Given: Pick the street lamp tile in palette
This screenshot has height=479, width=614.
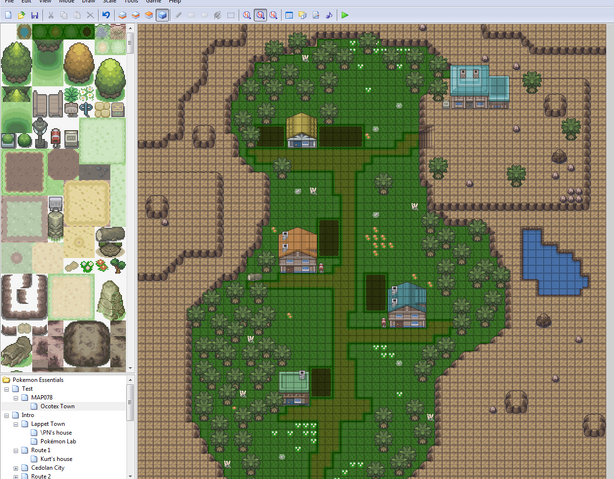Looking at the screenshot, I should coord(40,132).
